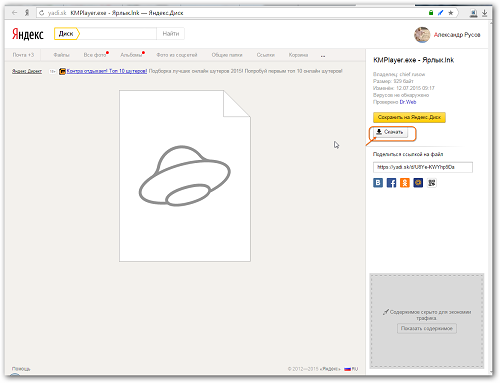Click the Диск service label
The width and height of the screenshot is (500, 383).
pyautogui.click(x=66, y=34)
